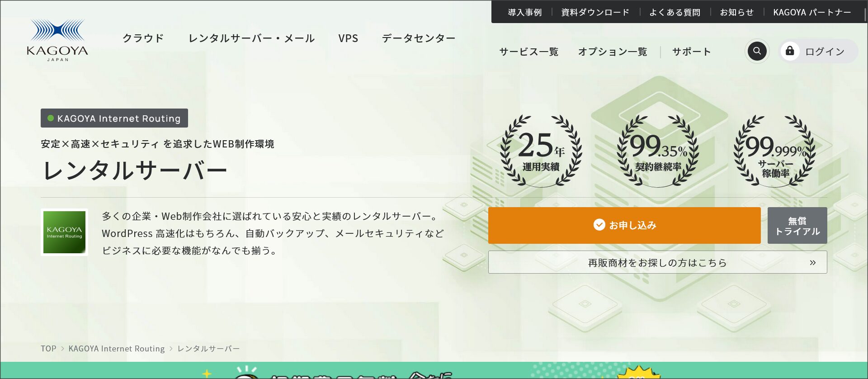Click the lock icon beside ログイン

coord(790,51)
